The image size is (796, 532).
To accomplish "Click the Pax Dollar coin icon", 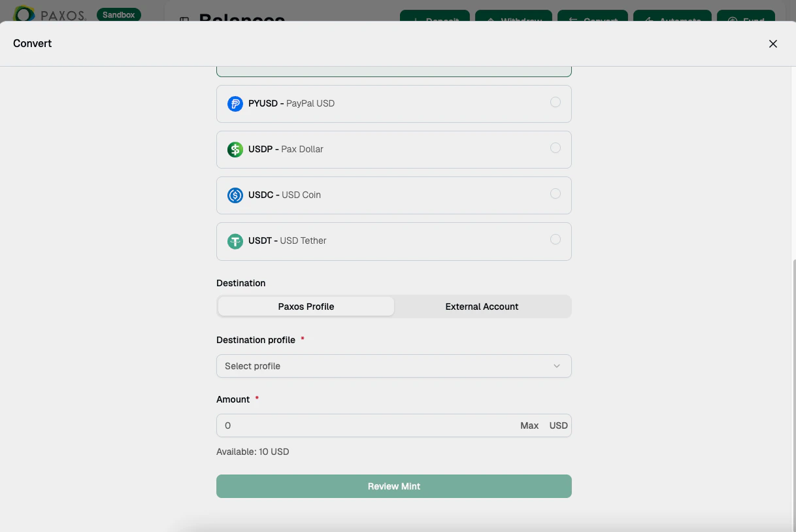I will pos(235,149).
